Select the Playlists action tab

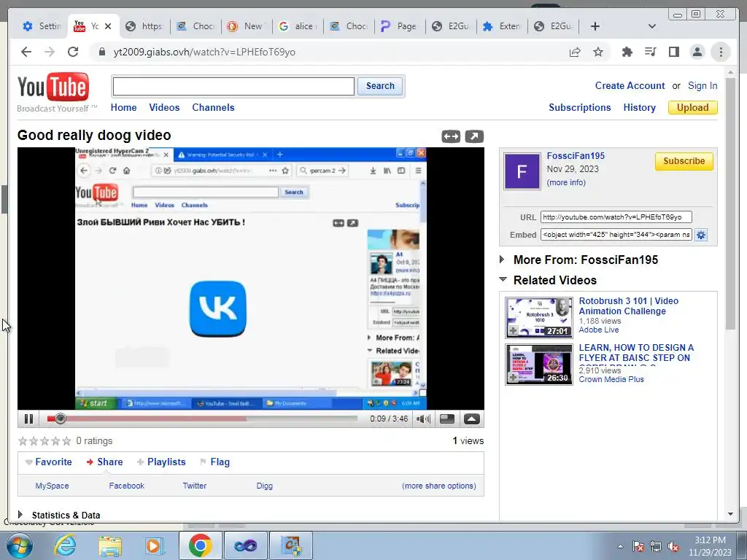(161, 462)
